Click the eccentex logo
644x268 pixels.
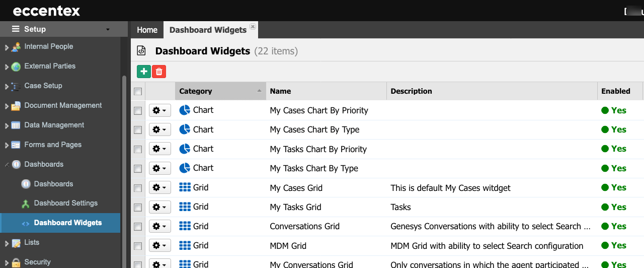(x=46, y=11)
